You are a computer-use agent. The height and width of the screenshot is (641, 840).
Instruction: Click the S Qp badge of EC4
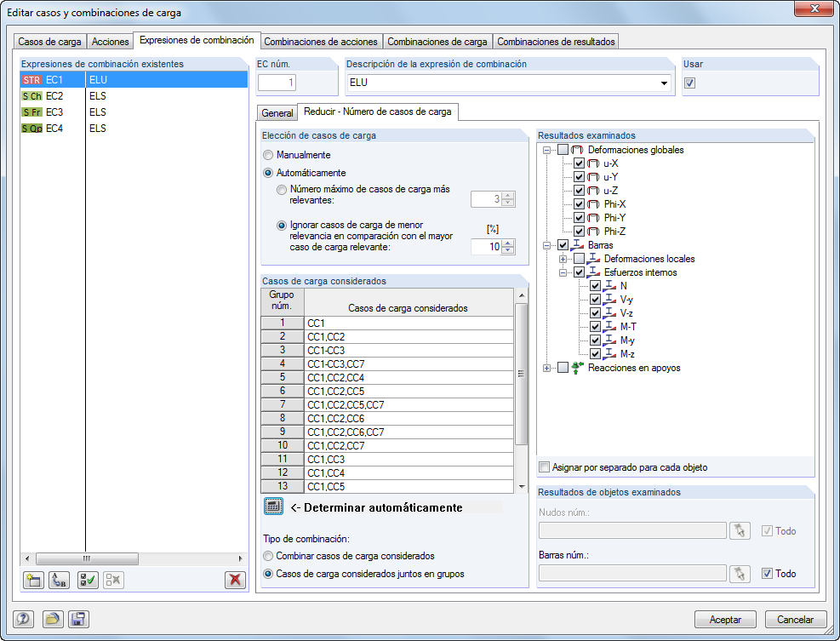(x=31, y=128)
